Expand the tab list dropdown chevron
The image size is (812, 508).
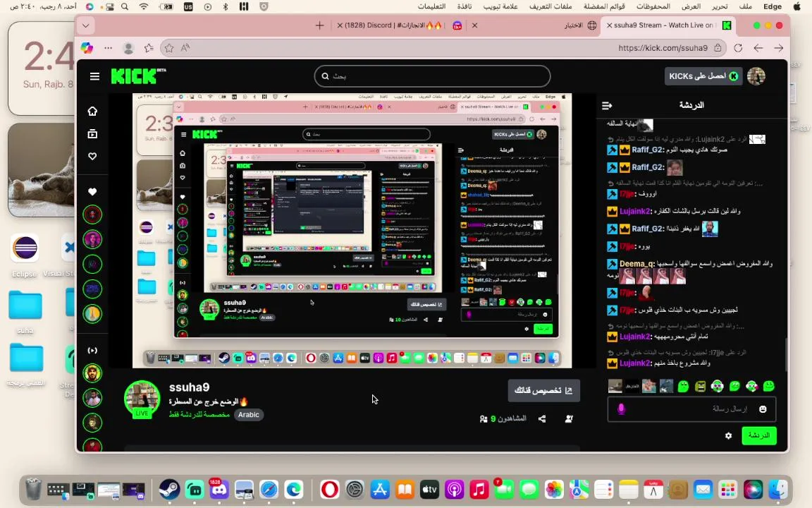click(85, 25)
